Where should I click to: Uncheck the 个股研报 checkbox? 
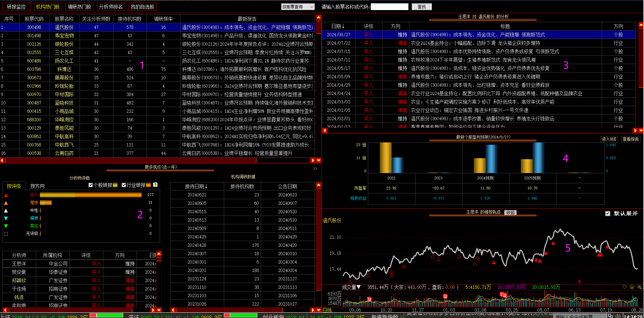pos(91,185)
